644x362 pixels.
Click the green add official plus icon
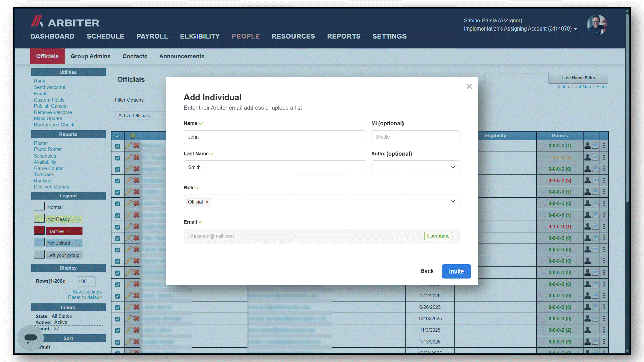[x=133, y=136]
